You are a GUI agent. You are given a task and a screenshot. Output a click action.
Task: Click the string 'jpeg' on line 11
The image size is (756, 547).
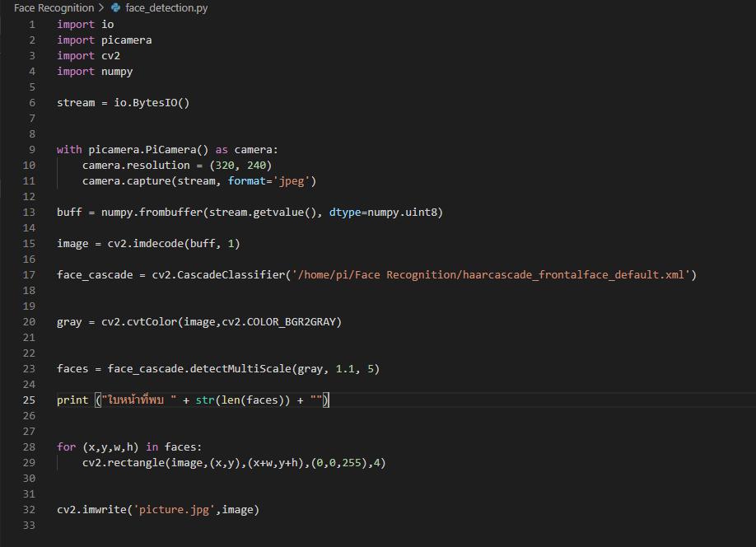[x=292, y=181]
